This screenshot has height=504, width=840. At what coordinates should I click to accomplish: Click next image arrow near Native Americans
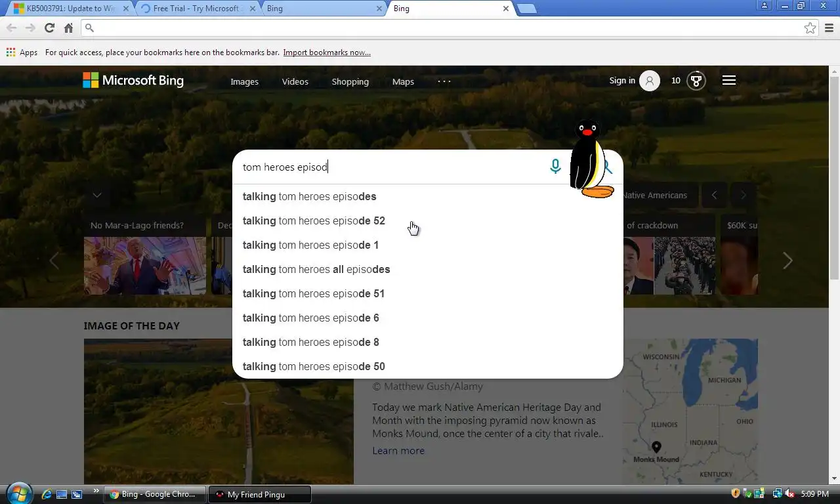tap(743, 195)
